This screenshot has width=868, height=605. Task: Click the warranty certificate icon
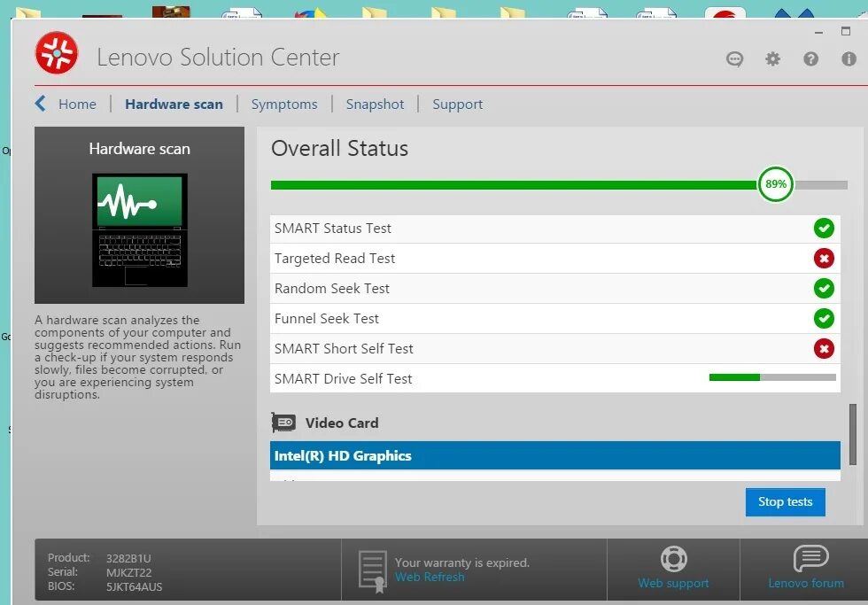(x=373, y=570)
